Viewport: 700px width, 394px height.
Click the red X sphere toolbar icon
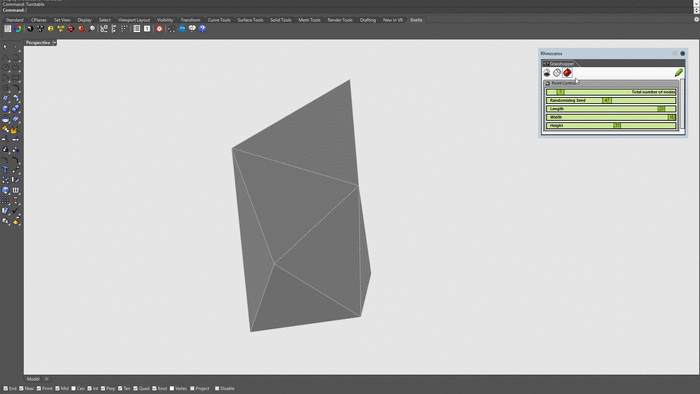[71, 29]
